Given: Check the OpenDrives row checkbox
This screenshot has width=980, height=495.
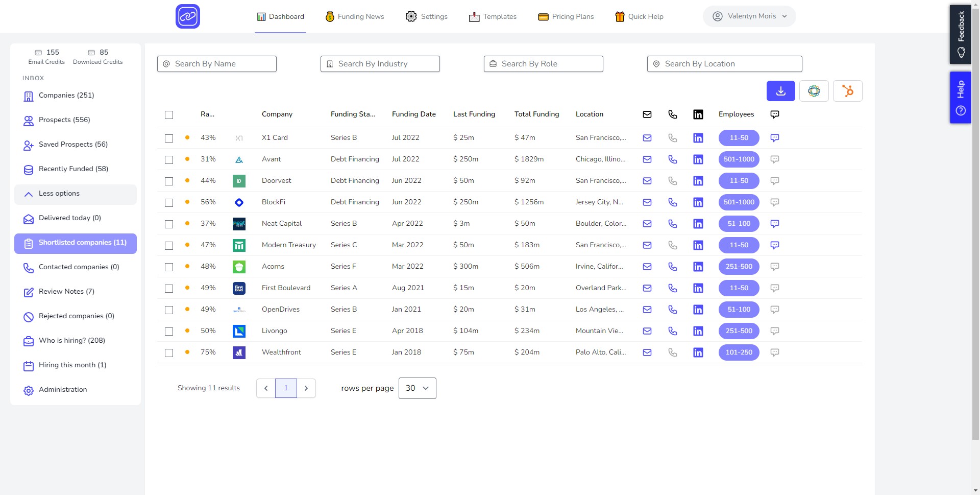Looking at the screenshot, I should (x=169, y=310).
